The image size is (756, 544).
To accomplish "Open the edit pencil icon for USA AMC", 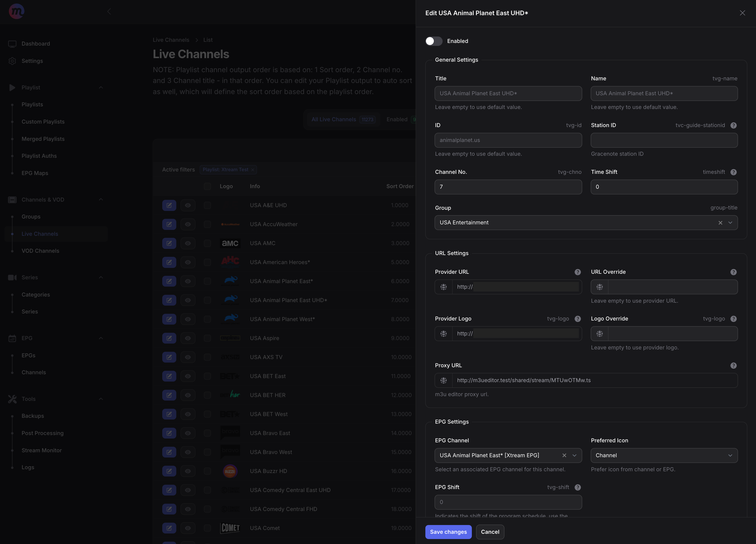I will pyautogui.click(x=169, y=243).
